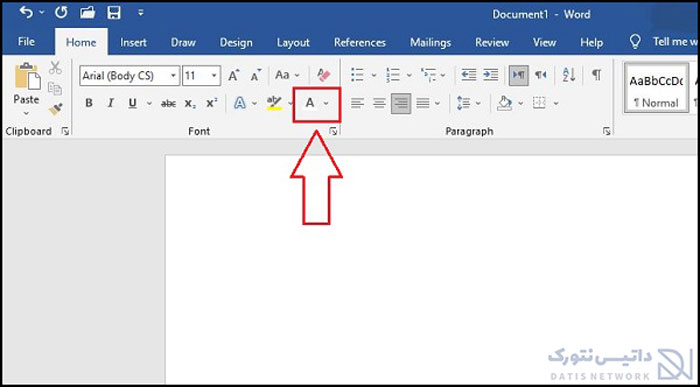Screen dimensions: 700x387
Task: Center the text alignment
Action: (379, 104)
